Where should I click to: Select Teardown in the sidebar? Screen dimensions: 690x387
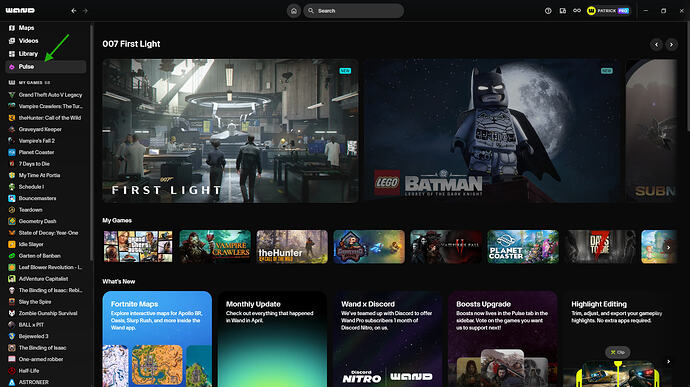click(46, 210)
